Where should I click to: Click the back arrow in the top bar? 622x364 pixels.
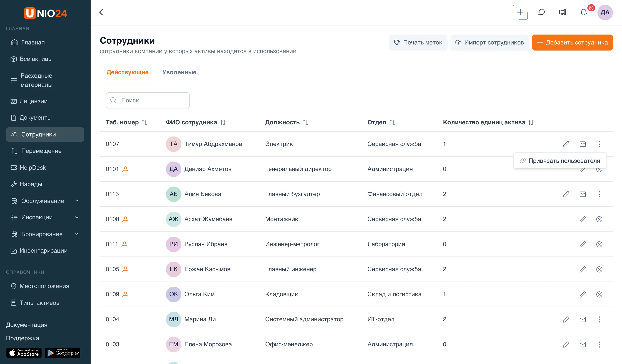click(x=101, y=12)
